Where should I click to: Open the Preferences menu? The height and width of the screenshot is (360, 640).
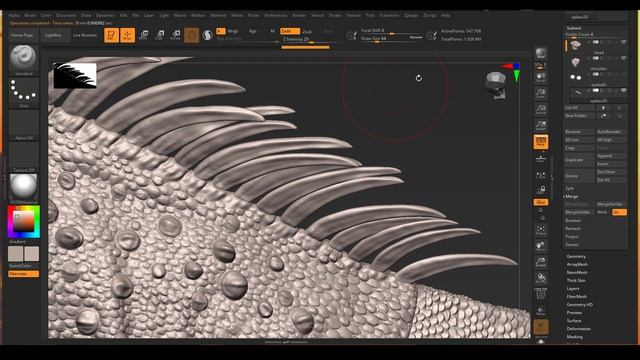[x=276, y=16]
